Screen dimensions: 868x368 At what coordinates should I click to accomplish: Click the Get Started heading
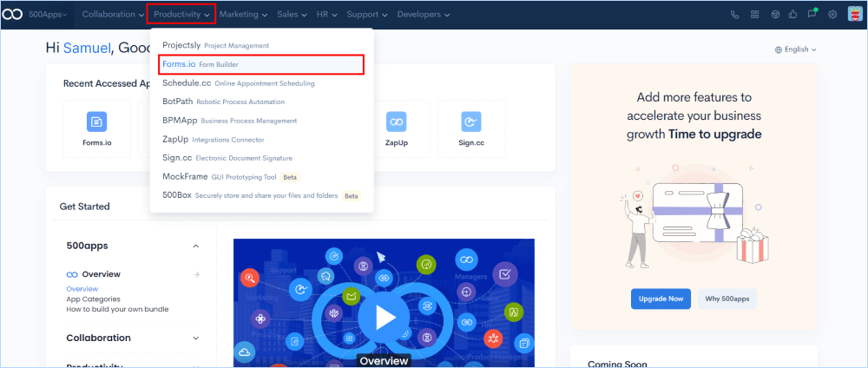pos(85,207)
